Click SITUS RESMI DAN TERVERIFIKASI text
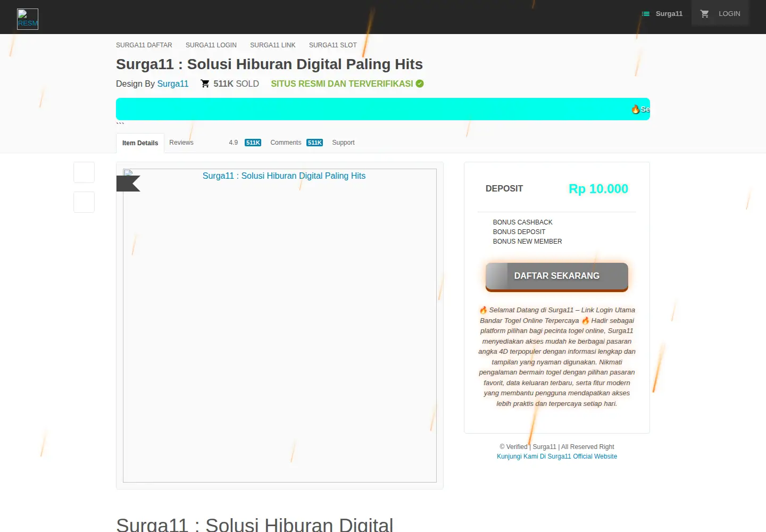 (342, 84)
